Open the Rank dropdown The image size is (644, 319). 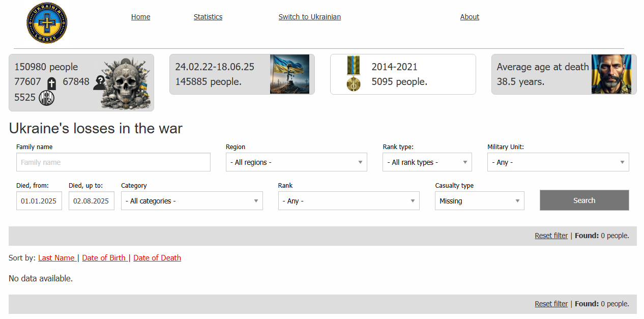coord(349,201)
